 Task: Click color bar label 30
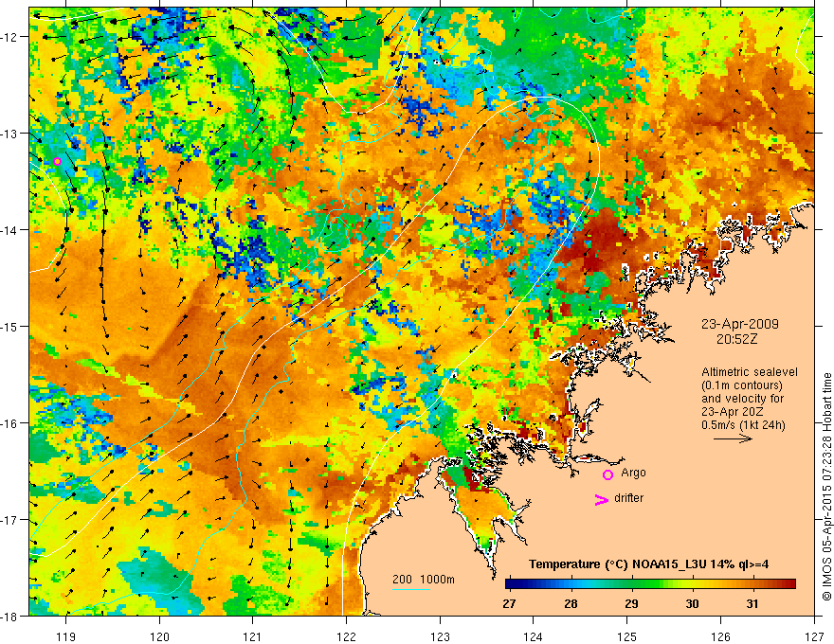coord(692,604)
